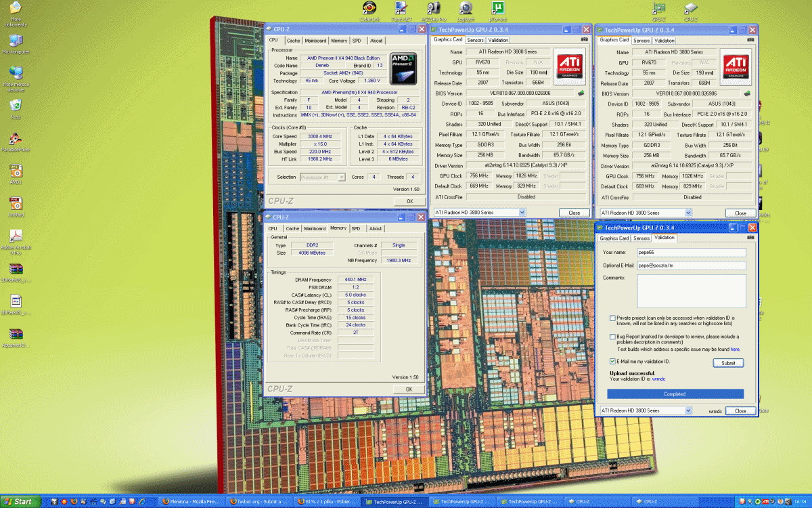Screen dimensions: 812x508
Task: Click the Comments text area
Action: pyautogui.click(x=692, y=291)
